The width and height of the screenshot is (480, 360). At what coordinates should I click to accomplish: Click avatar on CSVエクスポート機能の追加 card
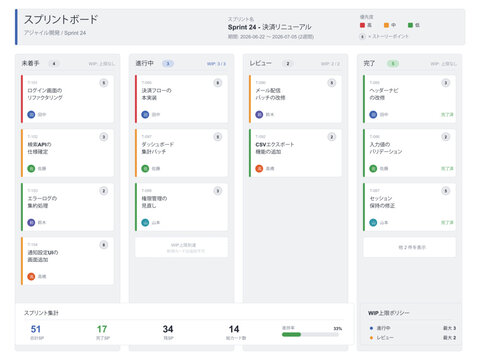point(259,168)
